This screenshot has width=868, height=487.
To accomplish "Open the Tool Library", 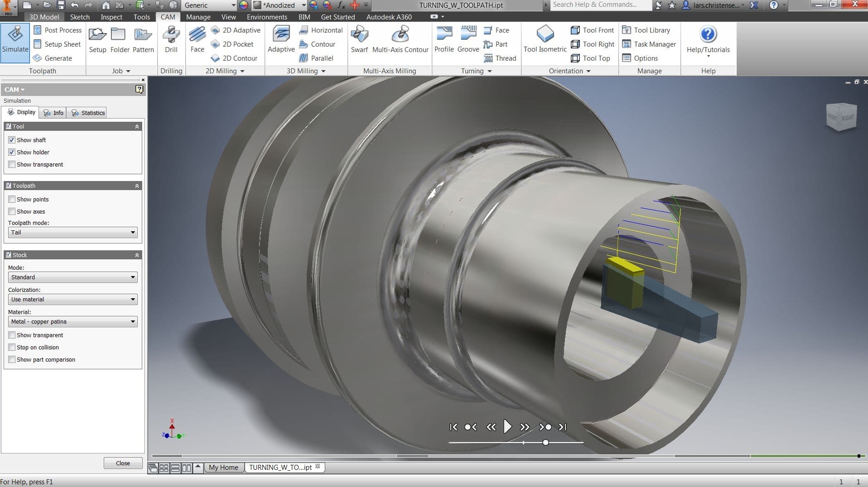I will (x=646, y=30).
